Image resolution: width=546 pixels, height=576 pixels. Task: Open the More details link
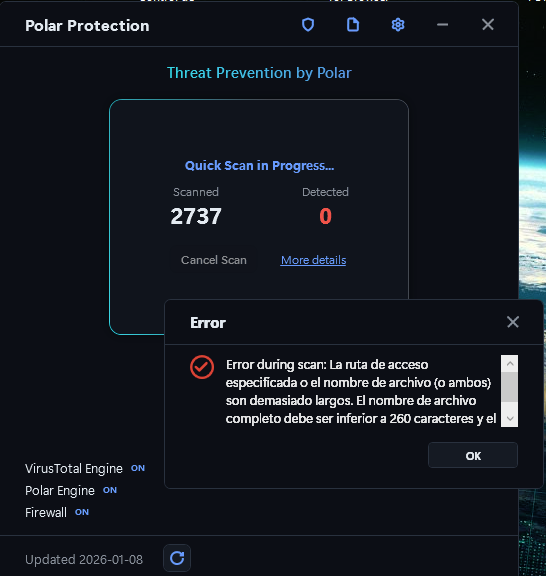click(313, 260)
